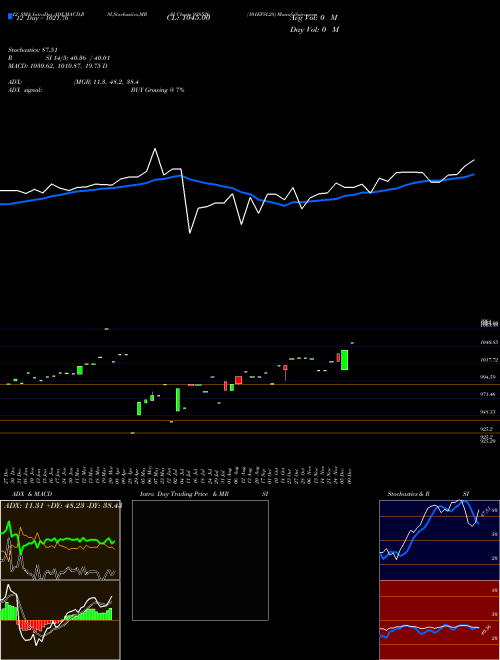Viewport: 500px width, 660px height.
Task: Click the 'Intra Day Trading Price & MR' title
Action: 185,494
